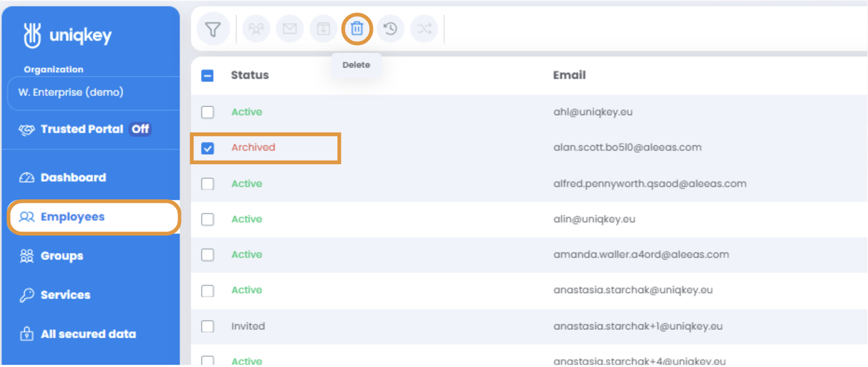
Task: Check the box for the Invited row
Action: pos(207,326)
